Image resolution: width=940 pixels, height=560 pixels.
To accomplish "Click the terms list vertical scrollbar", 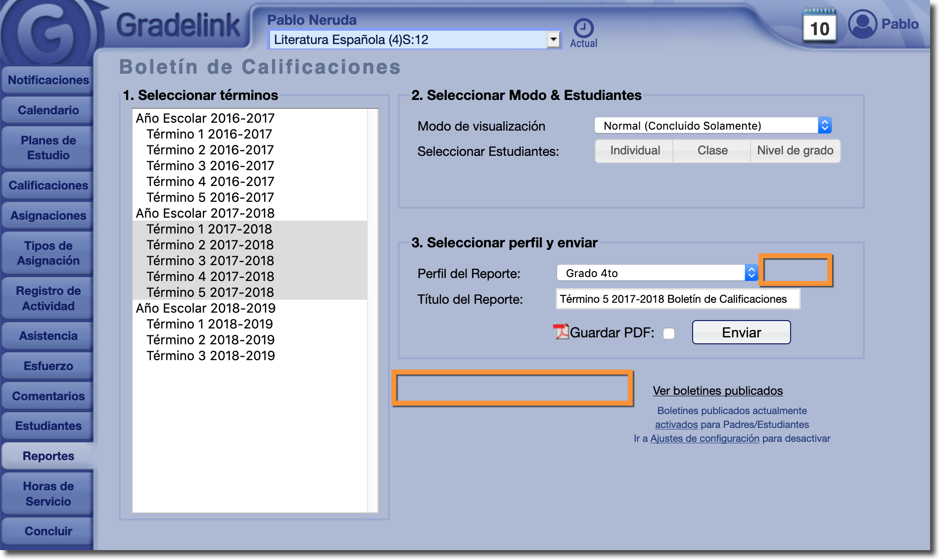I will click(x=373, y=310).
